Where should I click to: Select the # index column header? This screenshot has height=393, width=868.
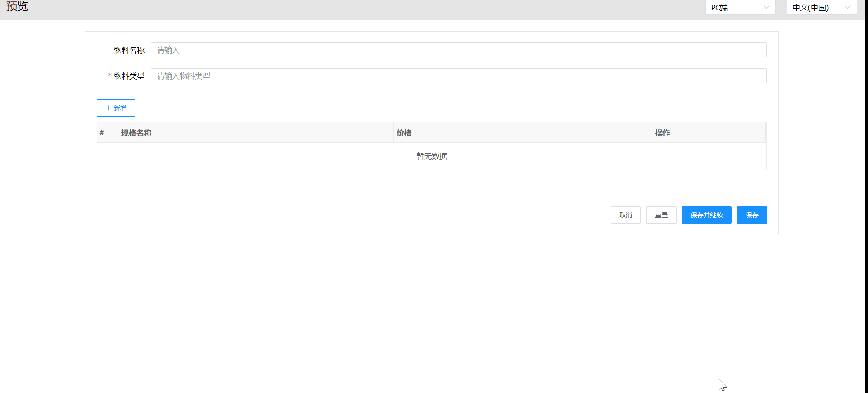point(102,133)
